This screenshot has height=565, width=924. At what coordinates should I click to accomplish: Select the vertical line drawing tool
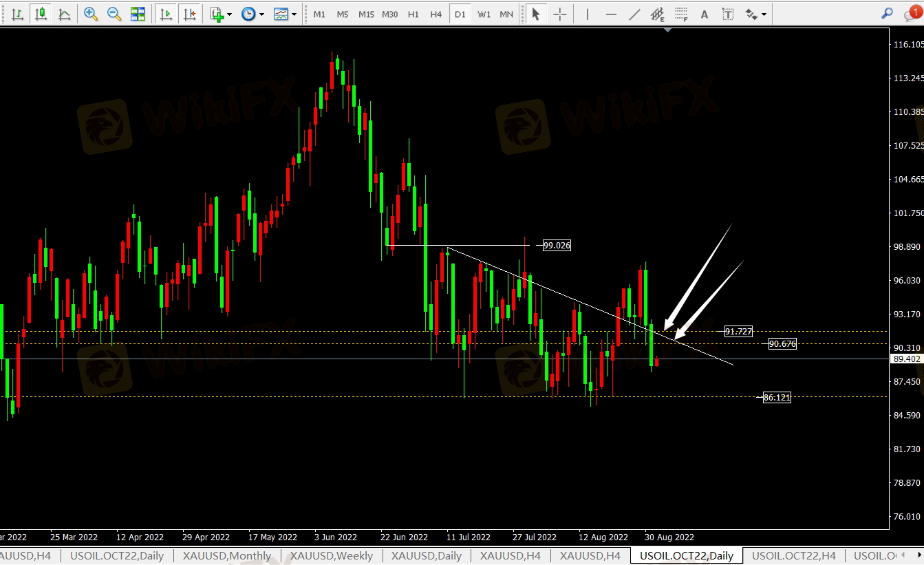point(587,14)
